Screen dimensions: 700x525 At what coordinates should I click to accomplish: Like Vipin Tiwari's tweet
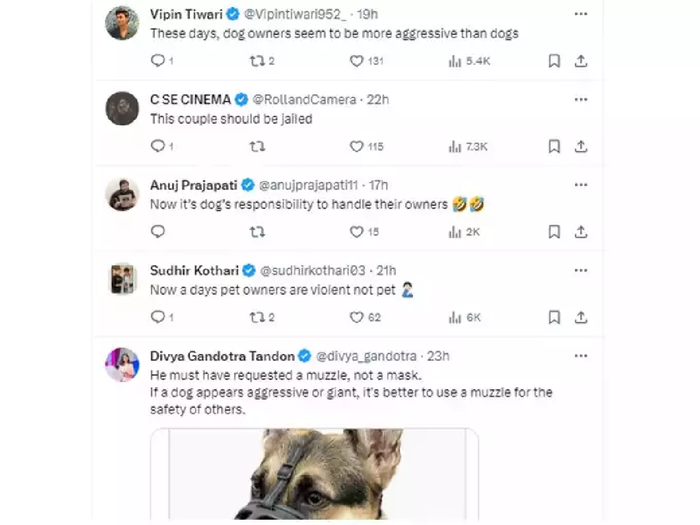pos(356,61)
